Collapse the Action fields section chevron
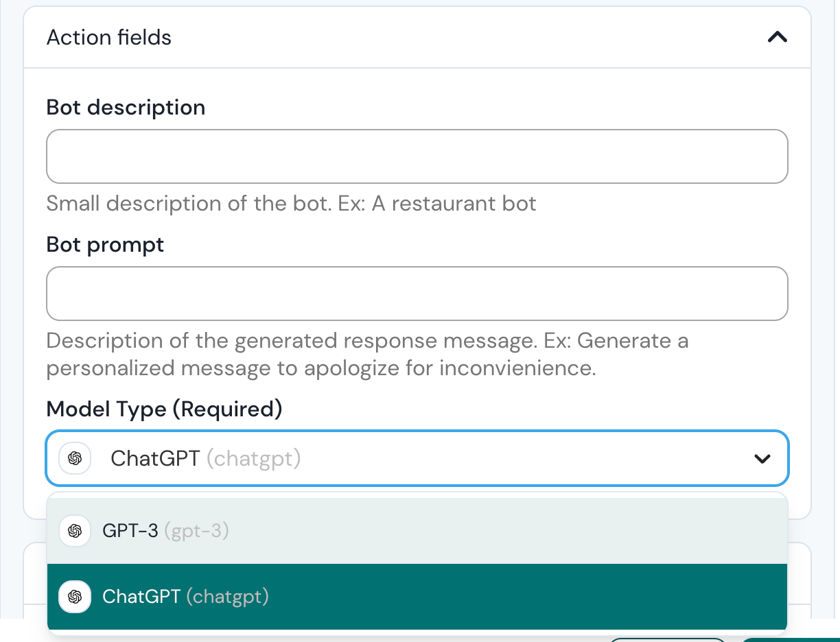The image size is (840, 642). click(x=777, y=37)
